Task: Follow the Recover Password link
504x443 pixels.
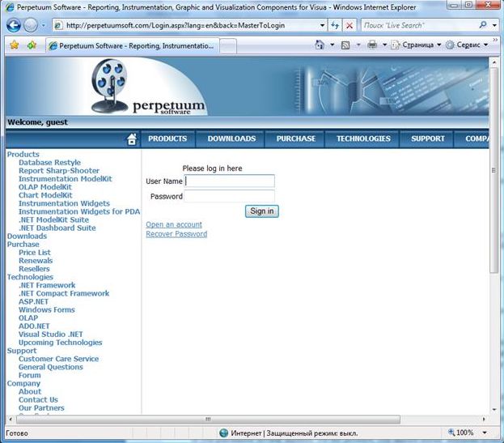Action: coord(176,234)
